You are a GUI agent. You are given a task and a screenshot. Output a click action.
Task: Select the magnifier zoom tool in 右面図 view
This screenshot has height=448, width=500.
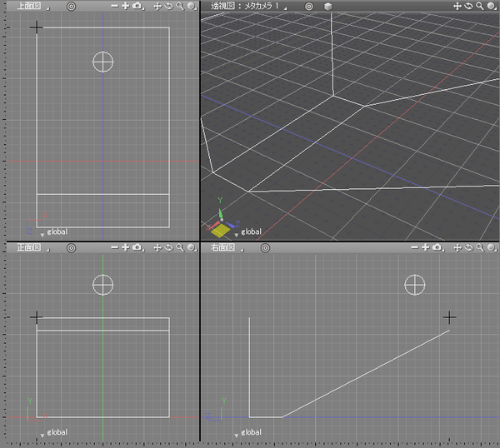[480, 247]
